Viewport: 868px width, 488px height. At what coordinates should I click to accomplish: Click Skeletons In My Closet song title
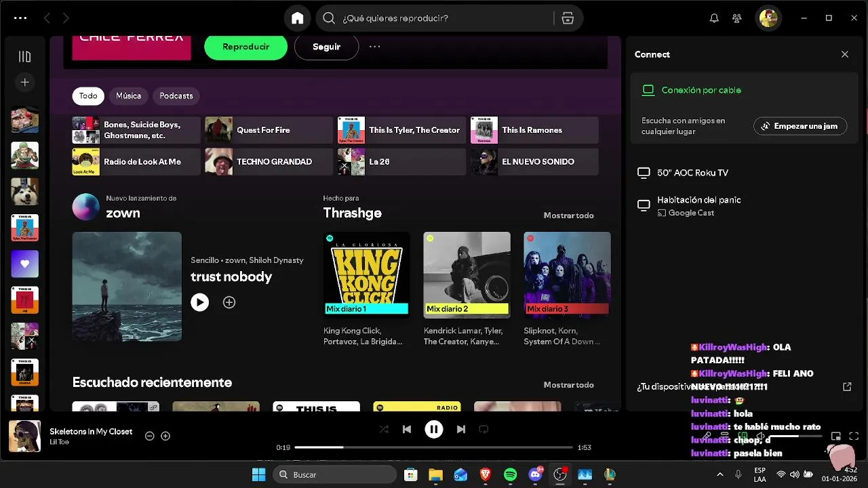tap(91, 432)
